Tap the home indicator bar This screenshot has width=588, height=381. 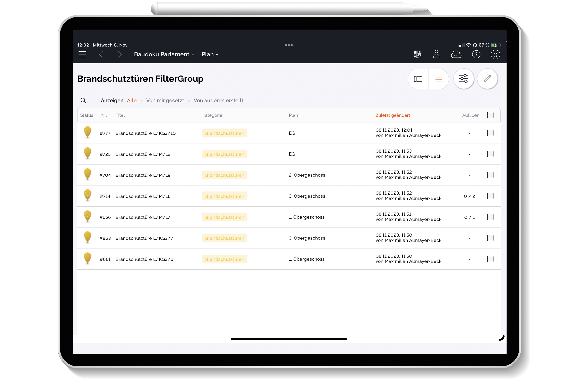[x=289, y=339]
